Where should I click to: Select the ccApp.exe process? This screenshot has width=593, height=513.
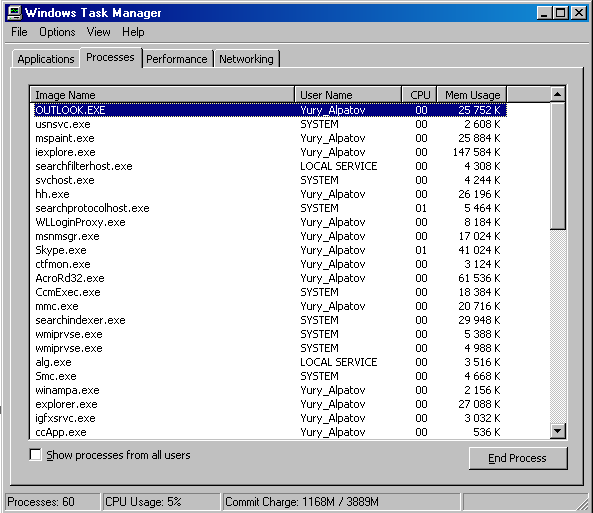(270, 432)
